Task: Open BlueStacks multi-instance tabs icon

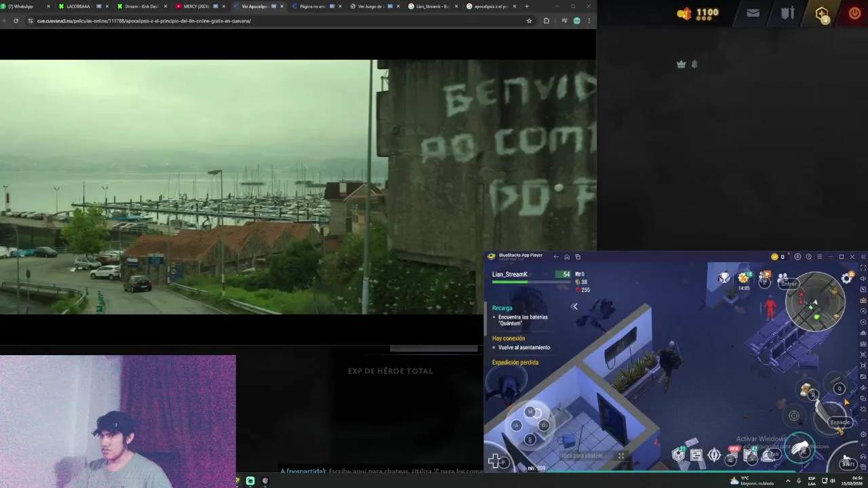Action: [578, 257]
